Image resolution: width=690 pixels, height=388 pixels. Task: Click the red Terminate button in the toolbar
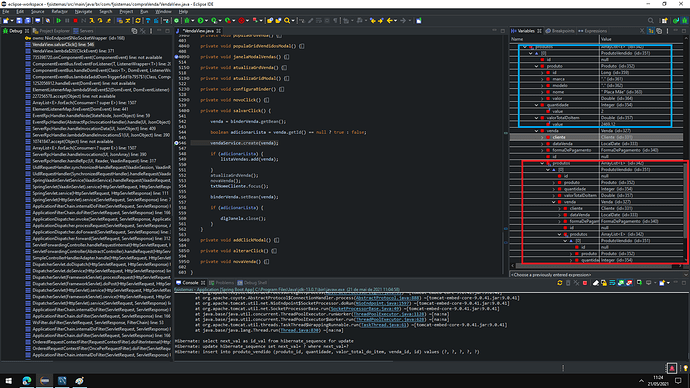coord(75,21)
